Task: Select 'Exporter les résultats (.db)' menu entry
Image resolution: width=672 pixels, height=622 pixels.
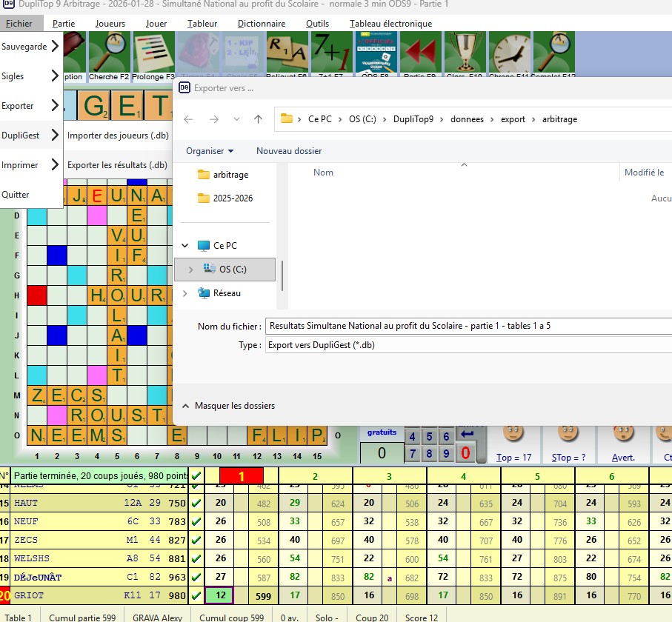Action: [117, 165]
